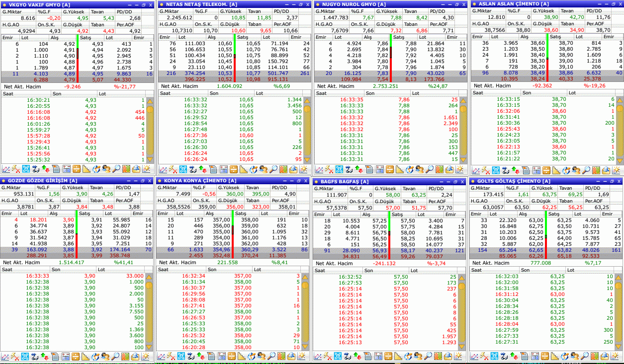Click lightning-cross icon in VKGYO window toolbar

tap(16, 169)
